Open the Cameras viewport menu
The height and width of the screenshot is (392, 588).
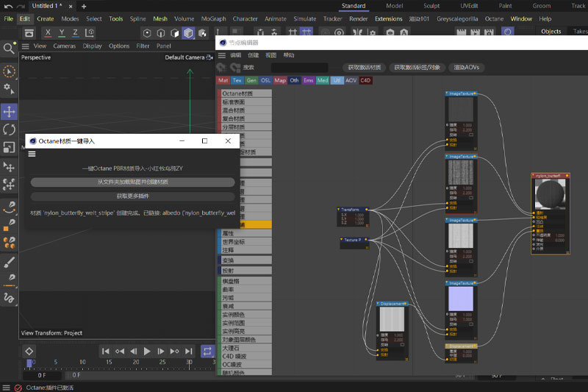pos(64,46)
